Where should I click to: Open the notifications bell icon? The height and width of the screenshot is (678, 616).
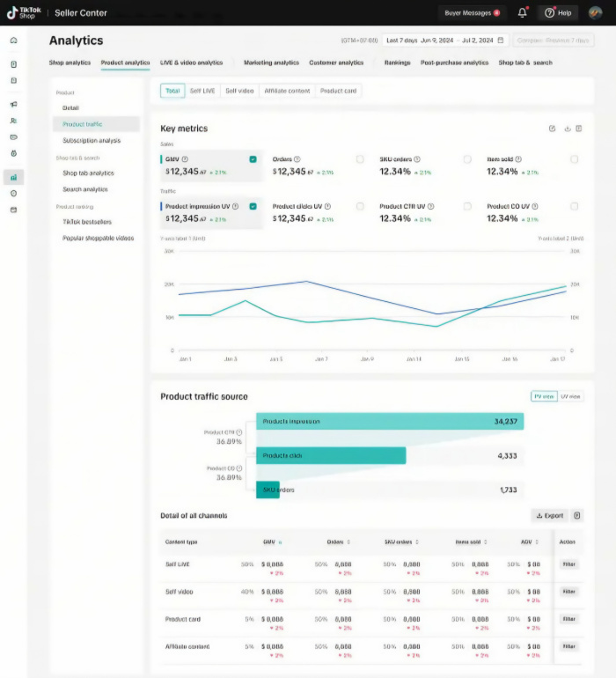click(522, 12)
